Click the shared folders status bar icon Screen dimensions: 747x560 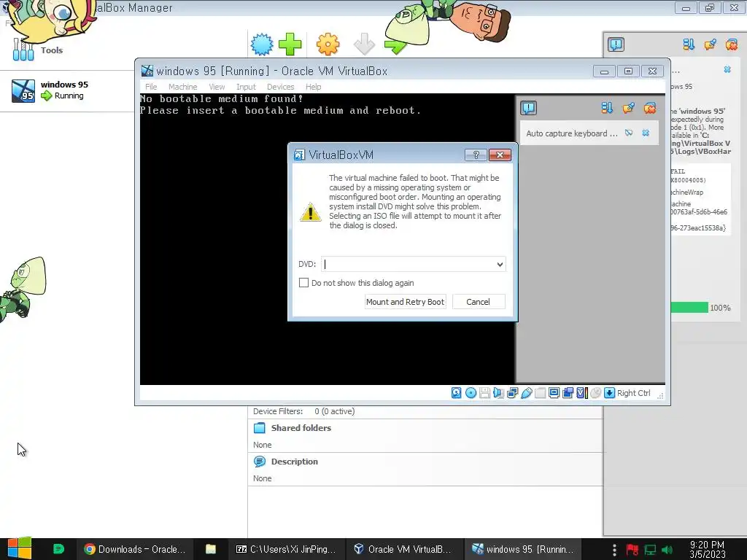[x=541, y=393]
